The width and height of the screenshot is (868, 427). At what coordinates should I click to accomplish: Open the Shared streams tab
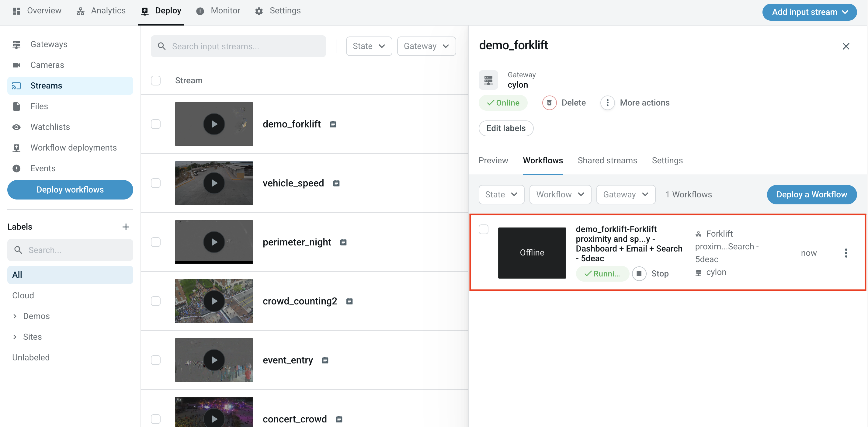[607, 160]
